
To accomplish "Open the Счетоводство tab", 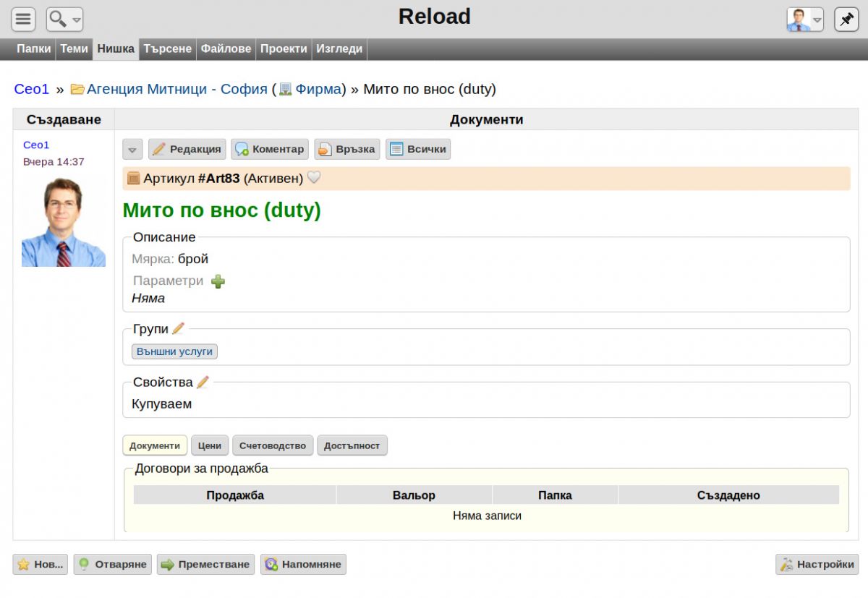I will (x=273, y=445).
